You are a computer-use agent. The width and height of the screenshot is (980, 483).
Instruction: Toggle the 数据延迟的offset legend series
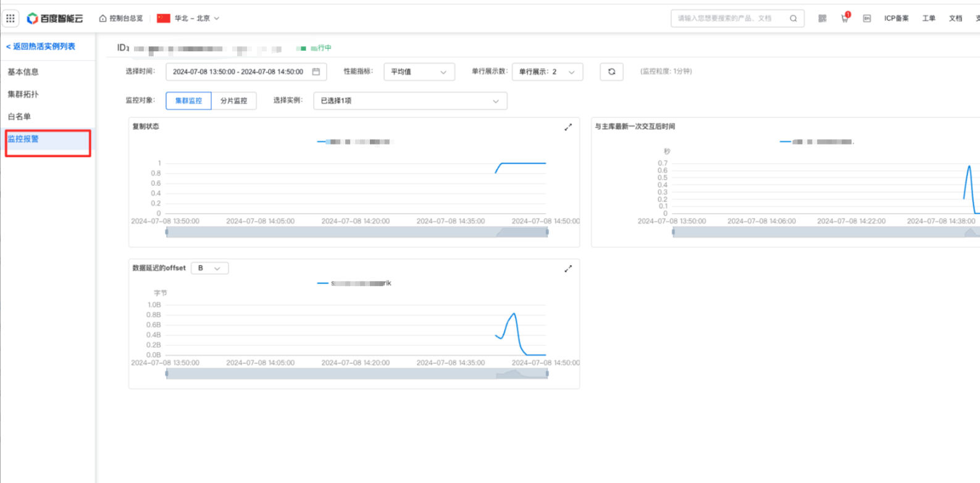click(354, 283)
